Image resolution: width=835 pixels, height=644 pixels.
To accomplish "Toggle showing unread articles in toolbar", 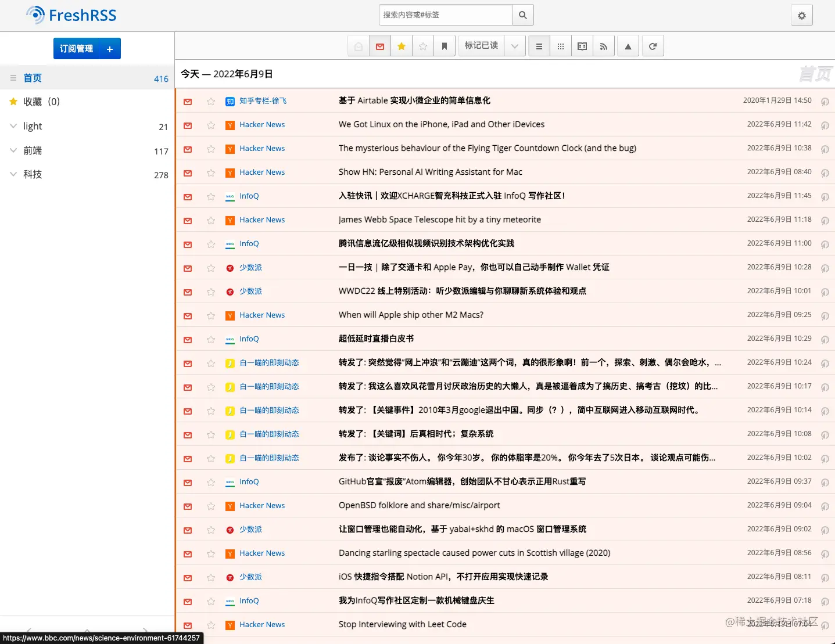I will [x=380, y=46].
